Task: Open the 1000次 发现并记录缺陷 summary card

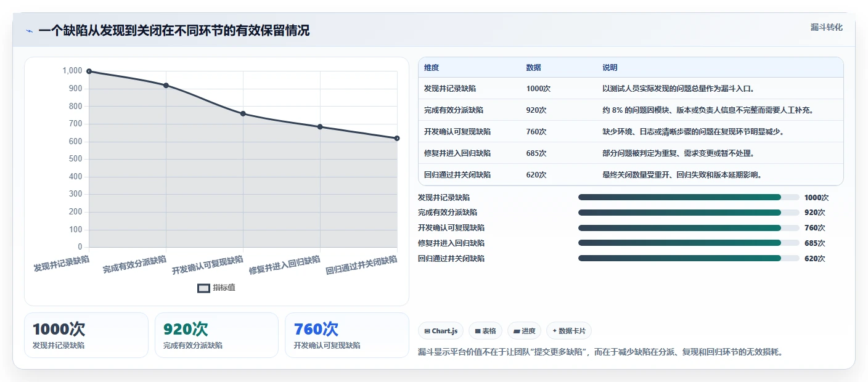Action: [x=86, y=335]
